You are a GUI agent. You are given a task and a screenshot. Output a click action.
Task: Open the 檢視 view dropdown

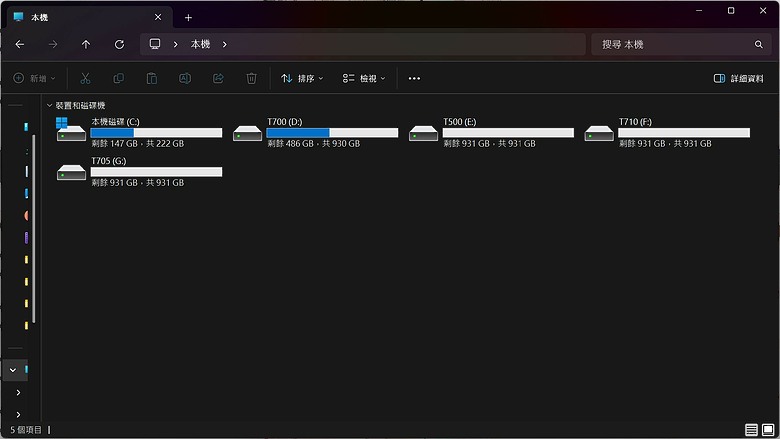click(x=364, y=79)
